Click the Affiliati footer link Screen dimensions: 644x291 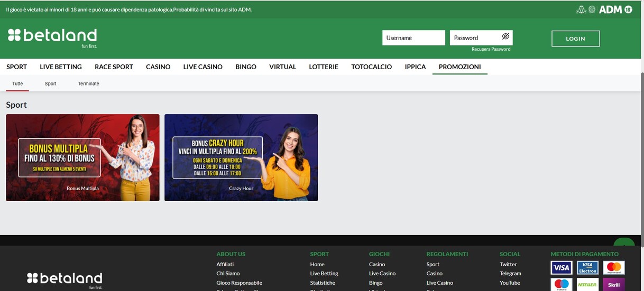[x=225, y=264]
